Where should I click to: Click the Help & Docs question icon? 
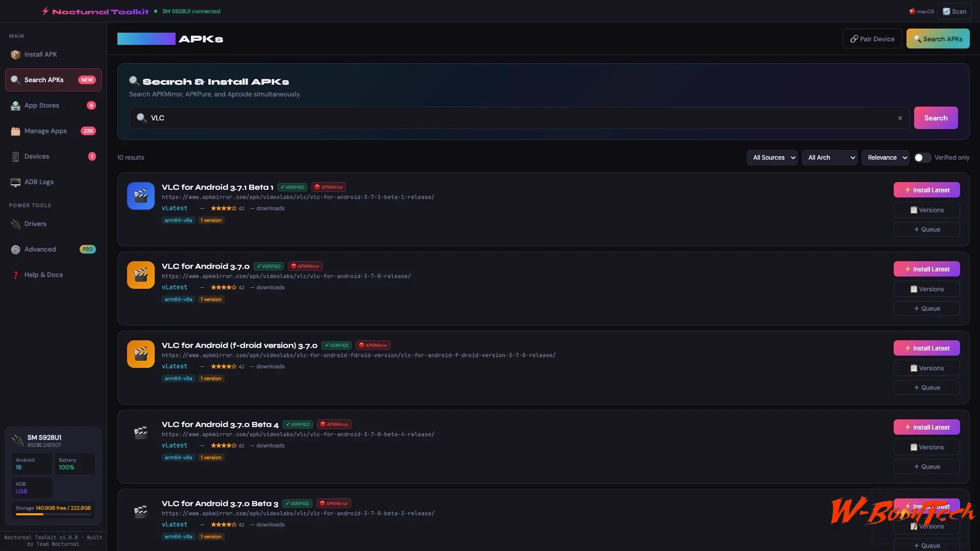pos(16,275)
